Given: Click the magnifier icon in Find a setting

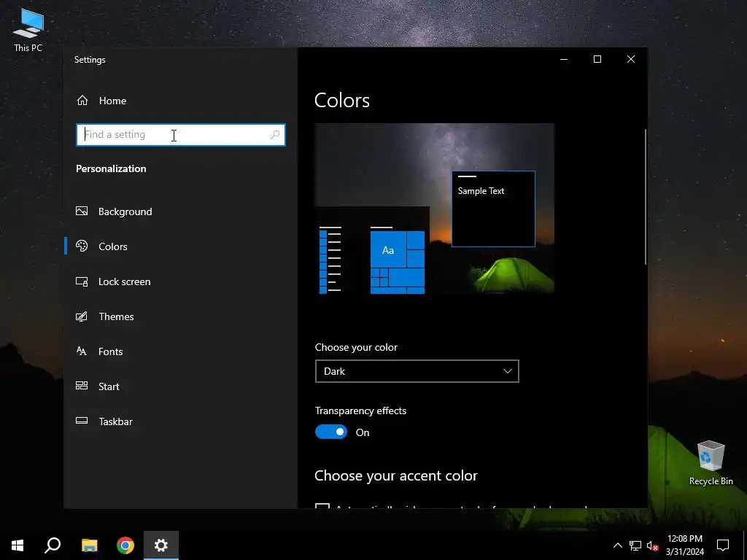Looking at the screenshot, I should (x=275, y=135).
